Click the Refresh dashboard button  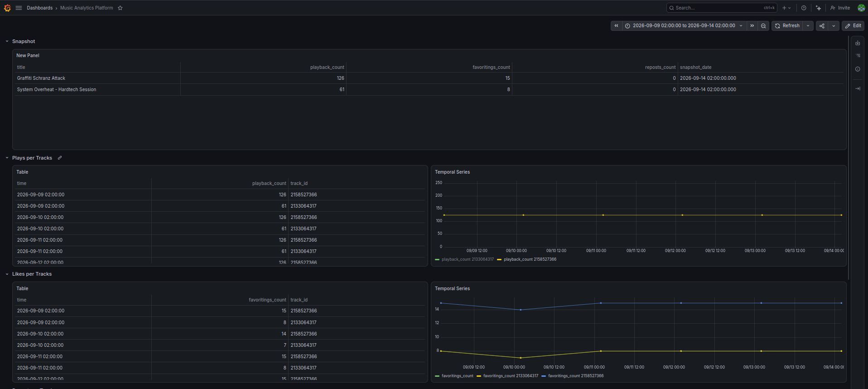click(x=787, y=26)
